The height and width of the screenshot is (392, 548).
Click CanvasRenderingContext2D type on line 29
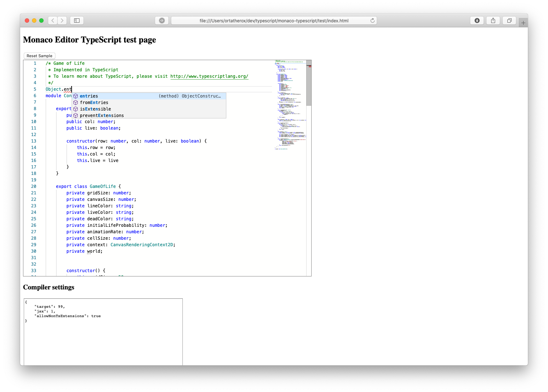[142, 245]
